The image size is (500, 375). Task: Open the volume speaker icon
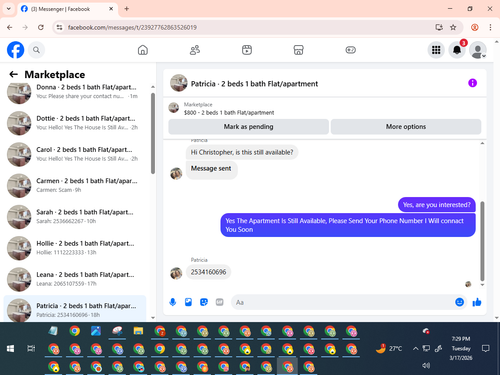426,366
